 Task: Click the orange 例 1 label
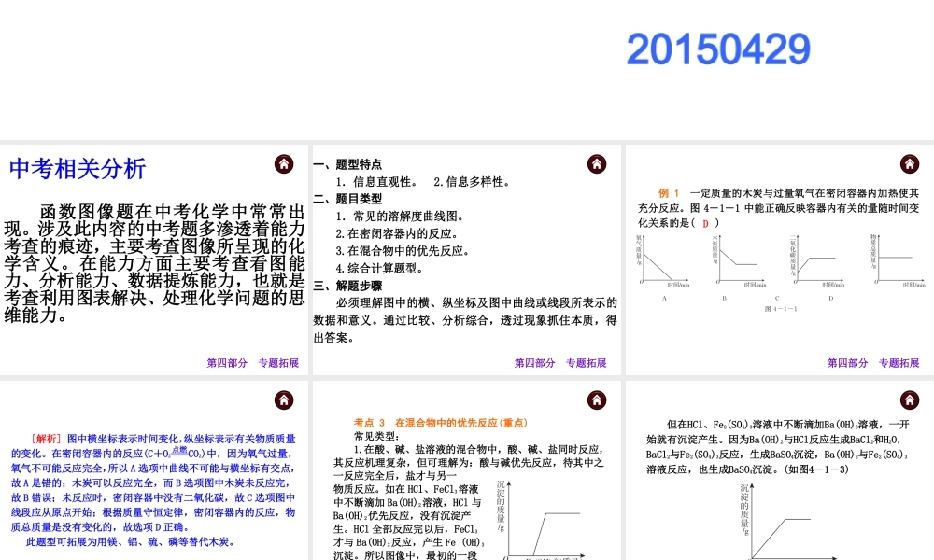point(669,193)
